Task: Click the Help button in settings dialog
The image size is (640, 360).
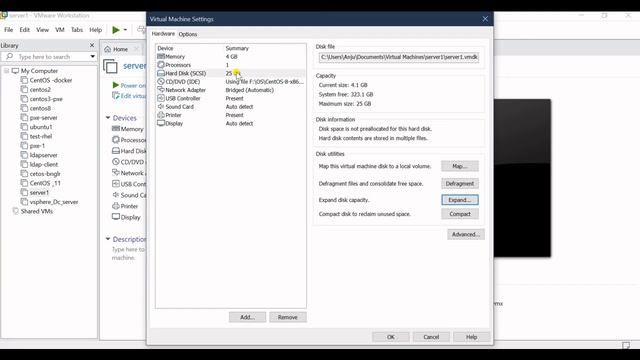Action: pyautogui.click(x=471, y=337)
